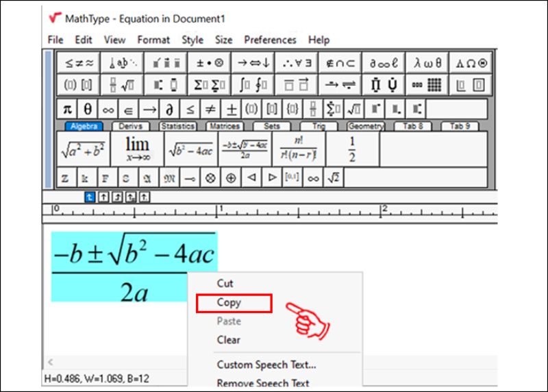
Task: Select the decimal tab stop button
Action: (x=145, y=197)
